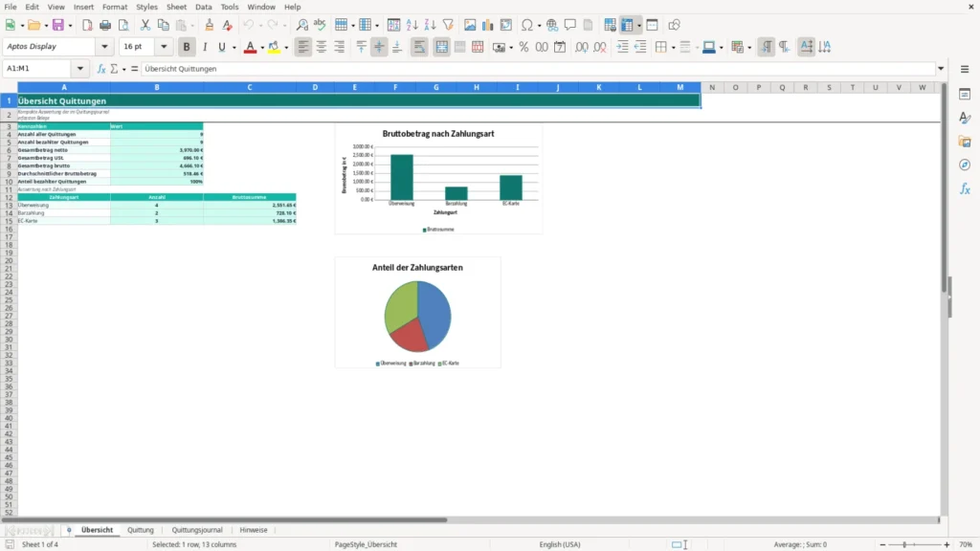Open sidebar Functions fx icon
The height and width of the screenshot is (551, 980).
tap(965, 188)
